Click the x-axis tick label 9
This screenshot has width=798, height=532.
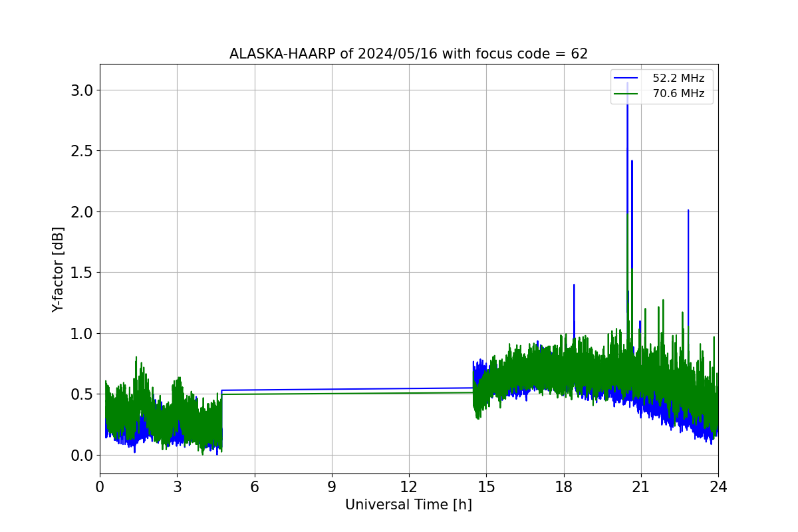331,487
